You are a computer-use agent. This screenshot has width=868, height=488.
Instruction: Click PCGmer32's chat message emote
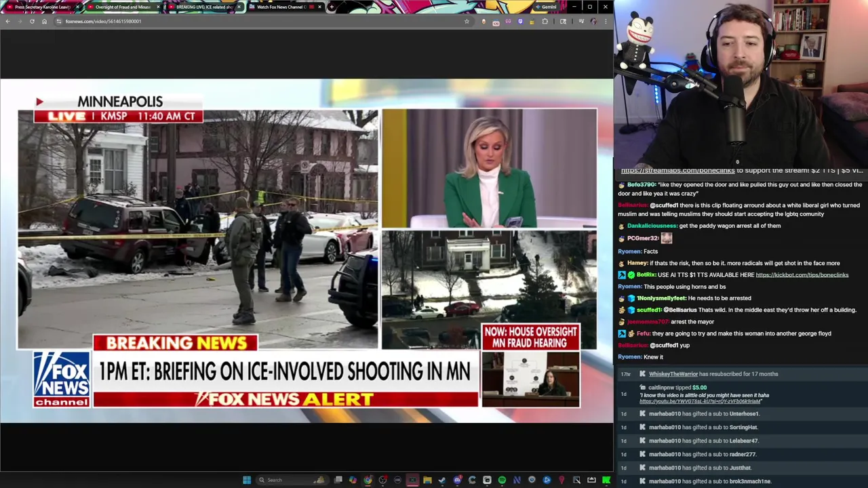point(667,238)
